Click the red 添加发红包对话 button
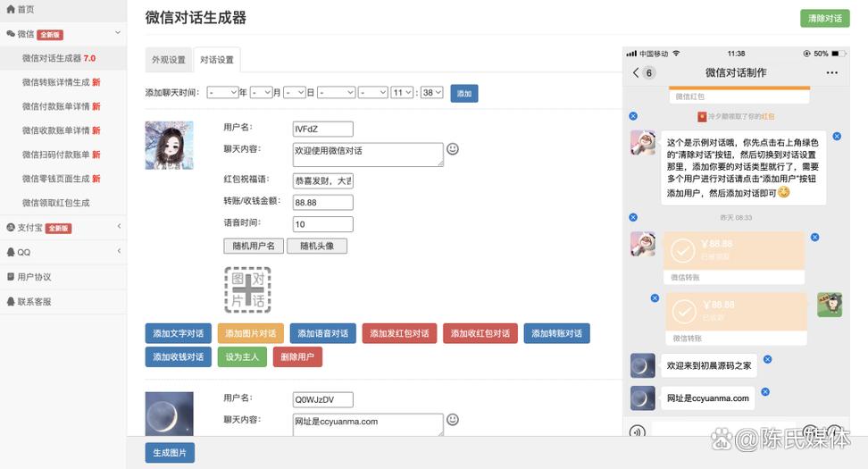 click(399, 333)
